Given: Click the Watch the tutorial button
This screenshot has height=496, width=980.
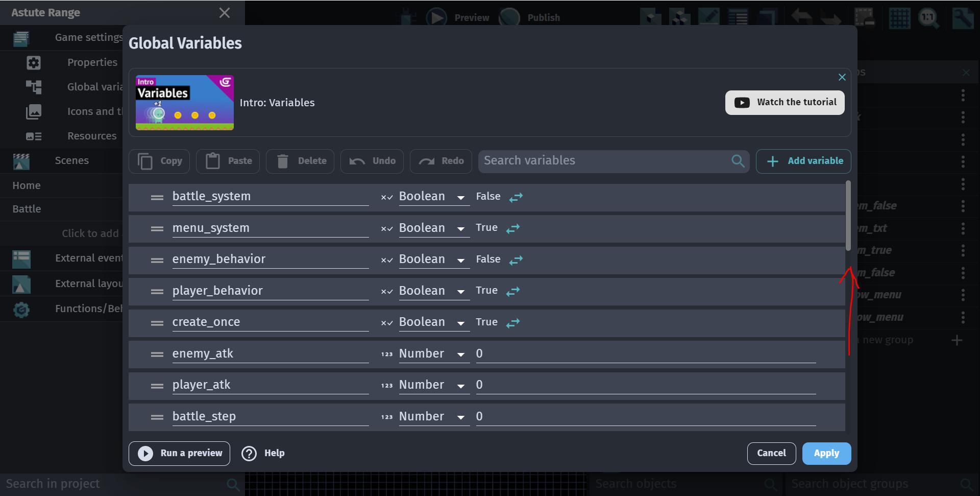Looking at the screenshot, I should tap(785, 102).
